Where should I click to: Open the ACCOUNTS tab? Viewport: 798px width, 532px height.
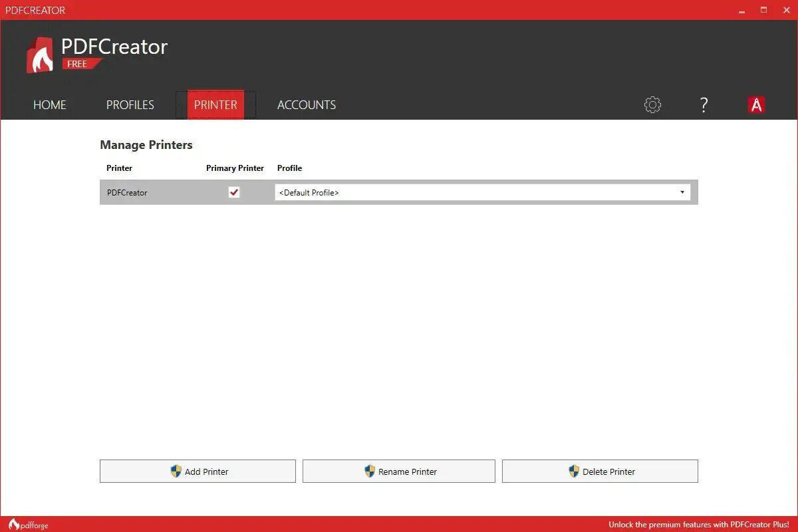[307, 104]
